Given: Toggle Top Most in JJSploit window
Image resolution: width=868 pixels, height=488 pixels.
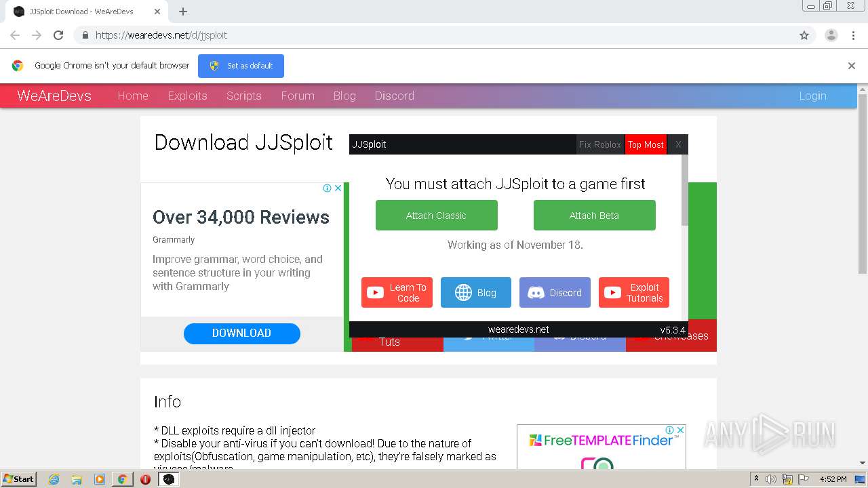Looking at the screenshot, I should (x=646, y=144).
